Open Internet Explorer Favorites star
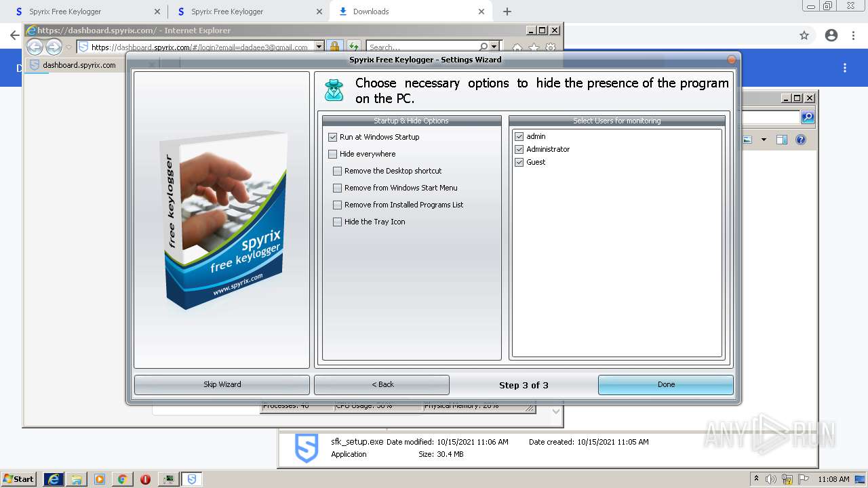Screen dimensions: 868x488 pyautogui.click(x=534, y=47)
